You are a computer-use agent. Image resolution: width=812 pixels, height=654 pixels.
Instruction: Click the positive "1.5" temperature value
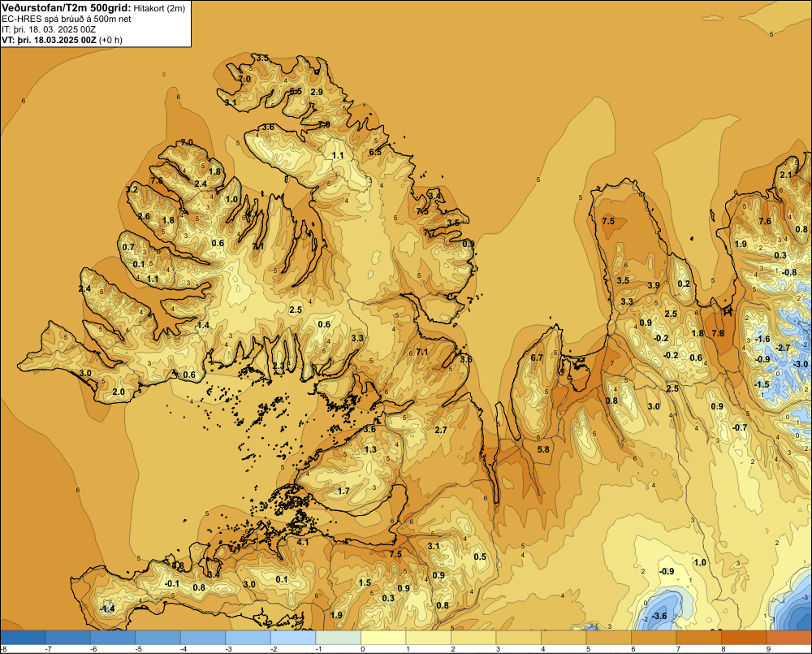tap(365, 583)
